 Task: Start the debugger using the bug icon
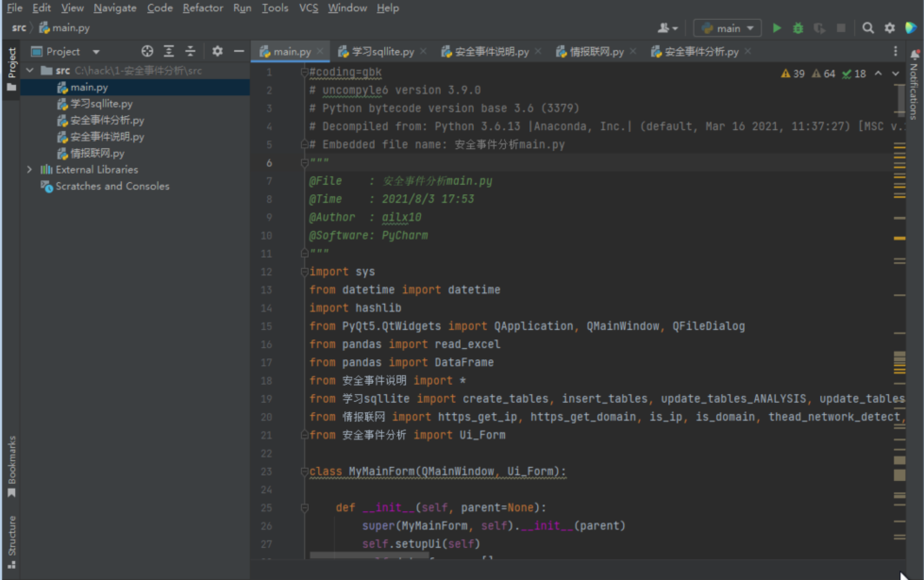tap(798, 28)
